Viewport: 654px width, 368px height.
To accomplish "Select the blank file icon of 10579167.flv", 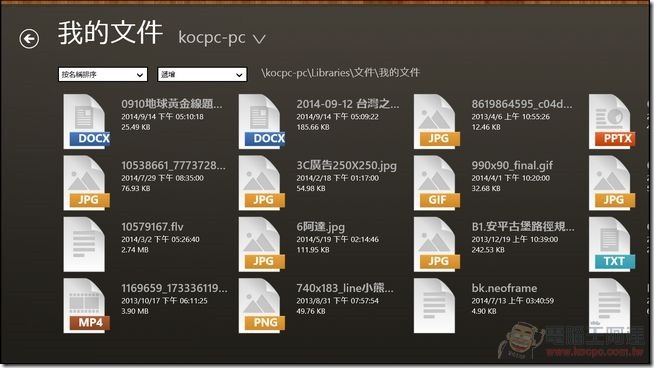I will (x=84, y=244).
